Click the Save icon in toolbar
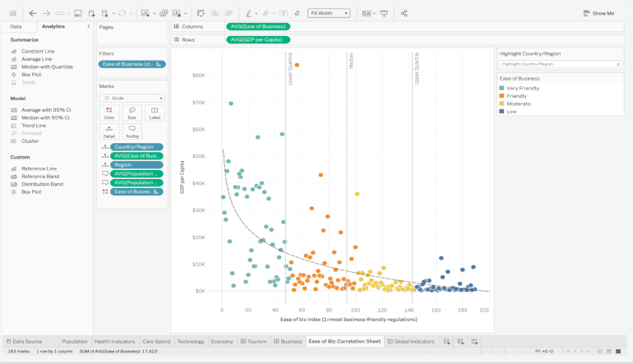Image resolution: width=633 pixels, height=364 pixels. (77, 13)
